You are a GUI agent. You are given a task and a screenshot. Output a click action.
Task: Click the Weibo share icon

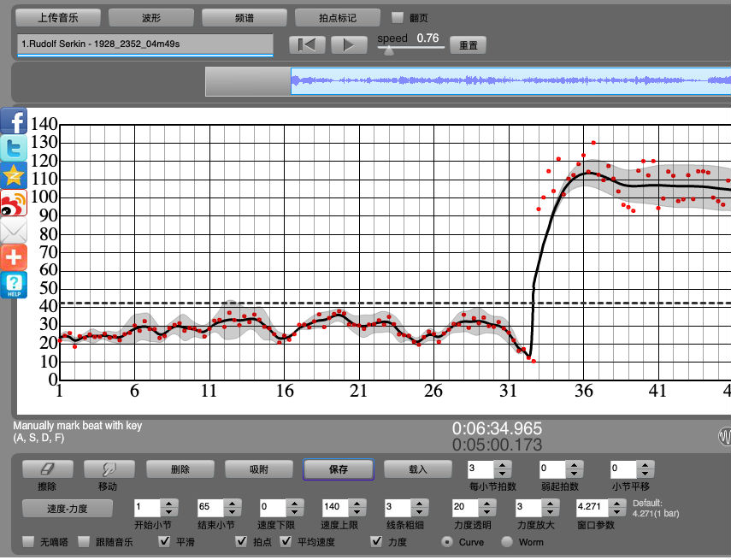pyautogui.click(x=14, y=203)
